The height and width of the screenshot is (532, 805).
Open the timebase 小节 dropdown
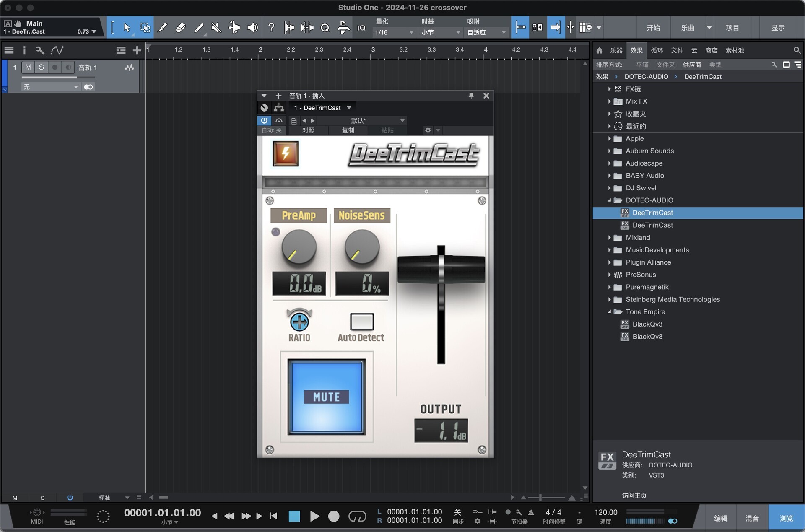pos(441,32)
